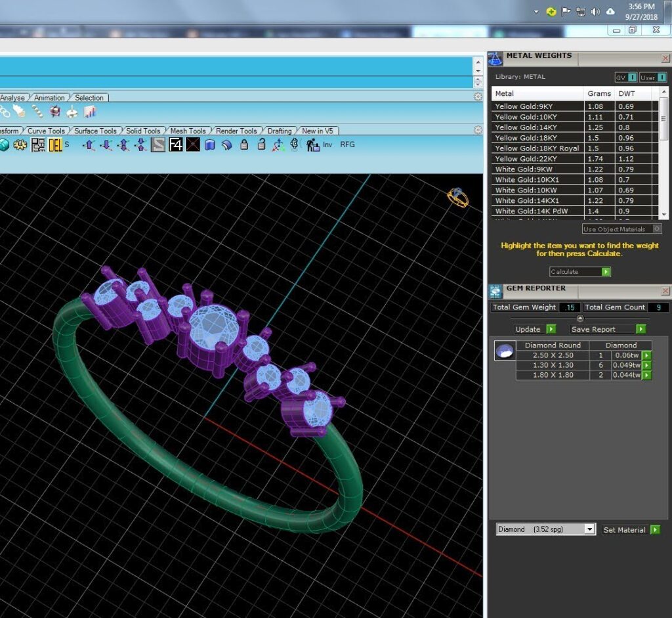Close the Gem Reporter panel
Screen dimensions: 672x618
click(665, 291)
